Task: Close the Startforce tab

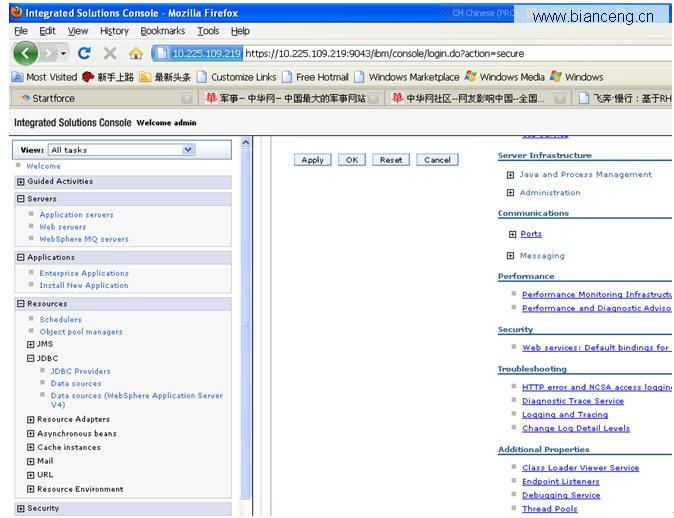Action: pyautogui.click(x=187, y=98)
